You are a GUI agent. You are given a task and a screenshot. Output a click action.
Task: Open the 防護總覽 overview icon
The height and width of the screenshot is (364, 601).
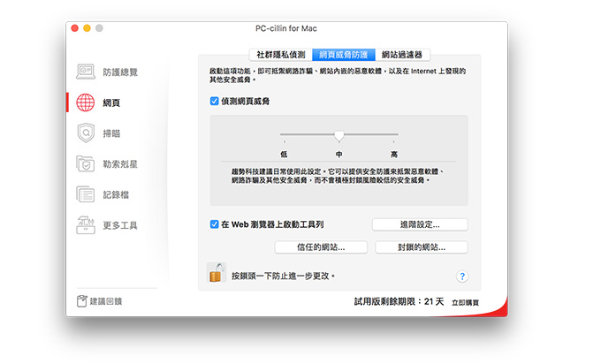click(x=86, y=71)
